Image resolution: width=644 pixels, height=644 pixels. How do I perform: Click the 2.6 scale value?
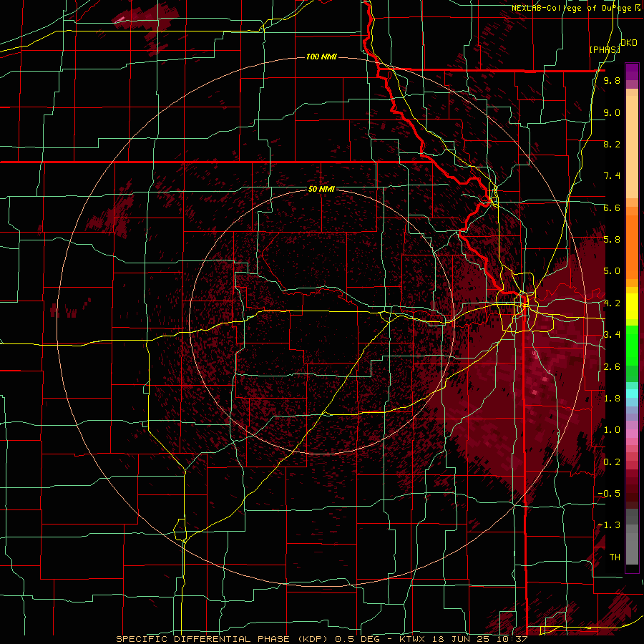[612, 367]
